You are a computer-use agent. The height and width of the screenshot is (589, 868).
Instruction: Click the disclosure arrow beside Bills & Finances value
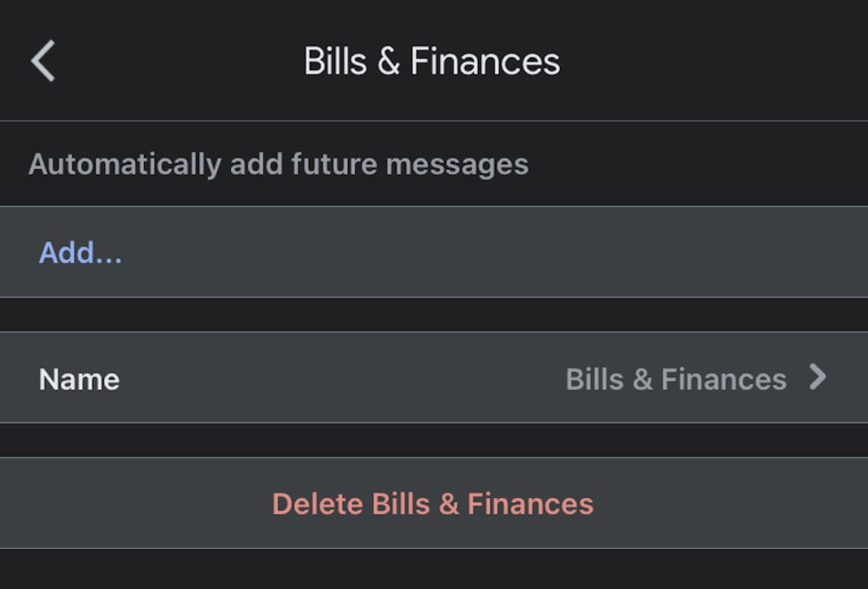[x=817, y=377]
